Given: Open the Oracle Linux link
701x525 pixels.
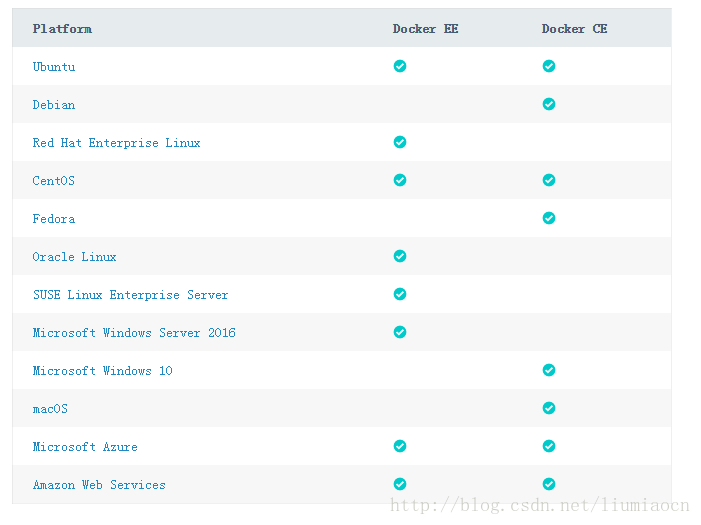Looking at the screenshot, I should click(x=74, y=257).
